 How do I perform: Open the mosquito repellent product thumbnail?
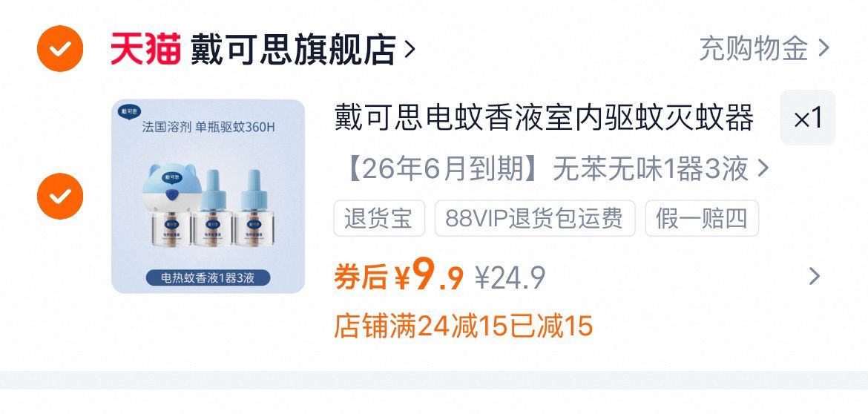[x=208, y=196]
